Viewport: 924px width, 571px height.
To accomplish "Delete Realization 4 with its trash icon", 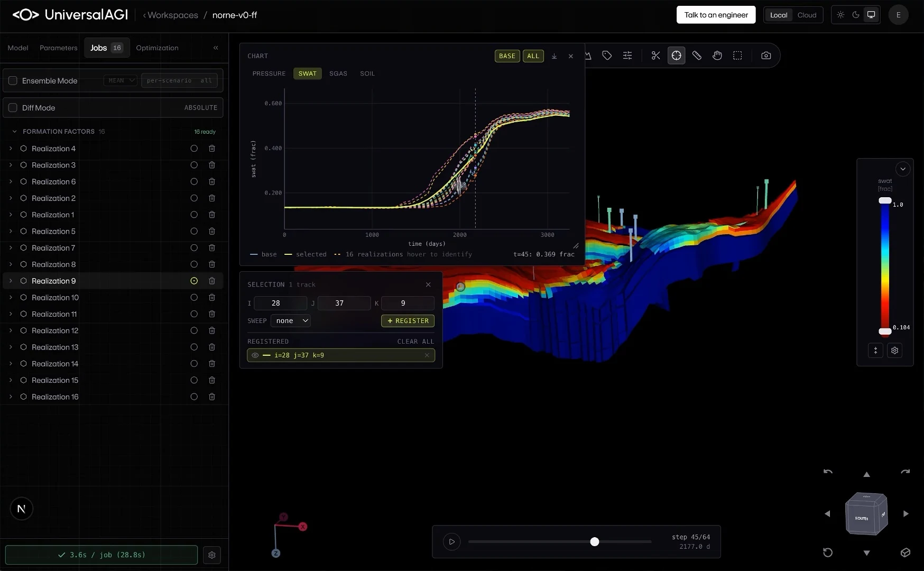I will [x=212, y=149].
